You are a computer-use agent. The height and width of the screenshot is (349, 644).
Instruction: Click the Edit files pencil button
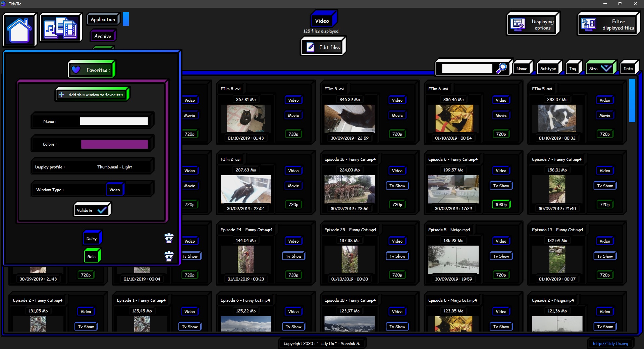tap(323, 47)
